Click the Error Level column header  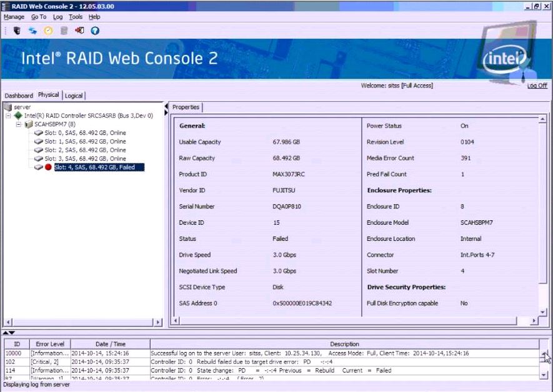click(50, 344)
